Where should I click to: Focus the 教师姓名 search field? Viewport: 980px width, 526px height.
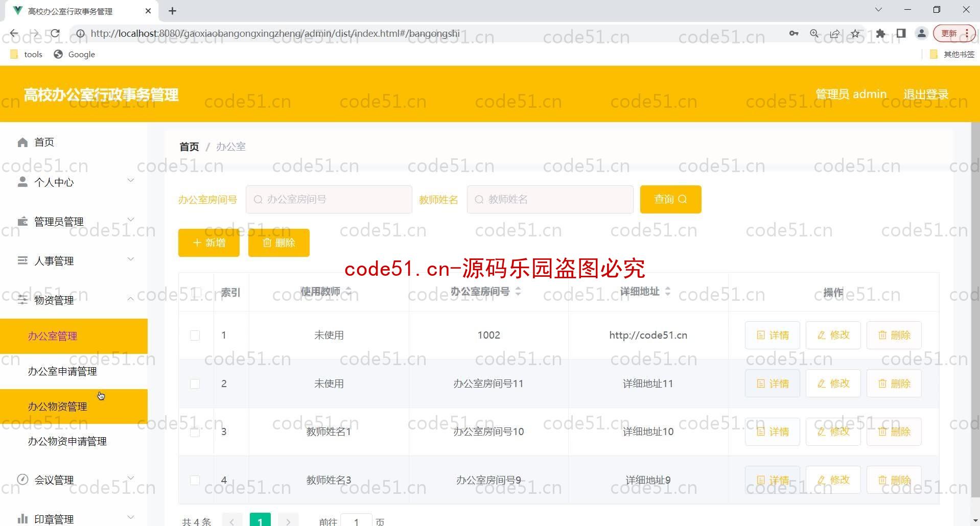pos(550,199)
